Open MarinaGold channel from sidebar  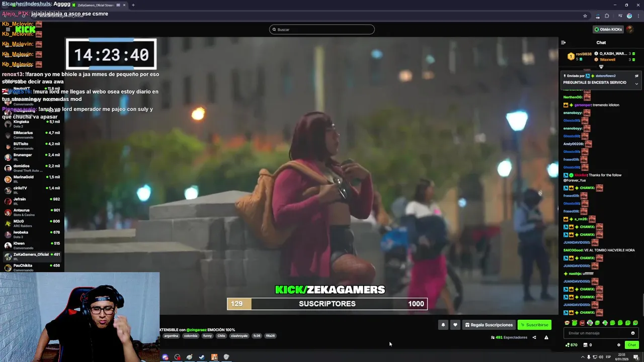pos(32,179)
